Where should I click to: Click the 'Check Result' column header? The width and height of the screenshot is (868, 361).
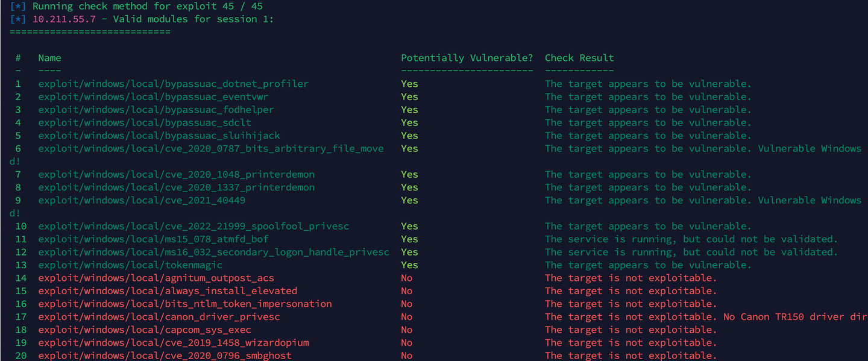[579, 58]
